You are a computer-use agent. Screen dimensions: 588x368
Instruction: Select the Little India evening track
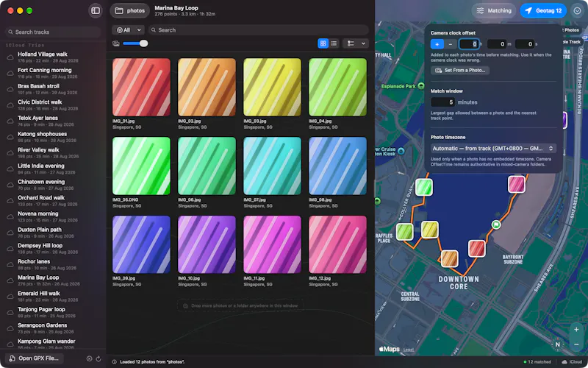click(x=53, y=169)
